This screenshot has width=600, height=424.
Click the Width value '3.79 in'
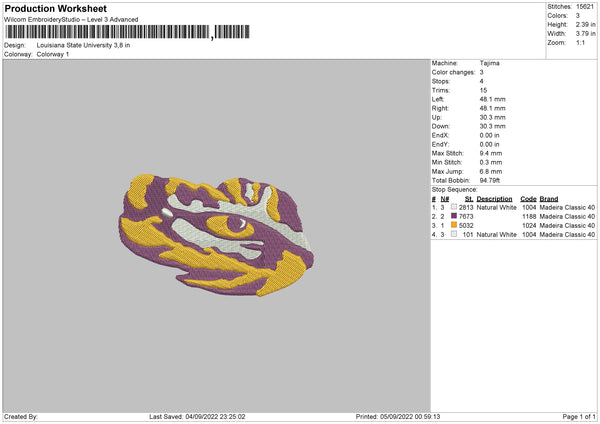(585, 34)
